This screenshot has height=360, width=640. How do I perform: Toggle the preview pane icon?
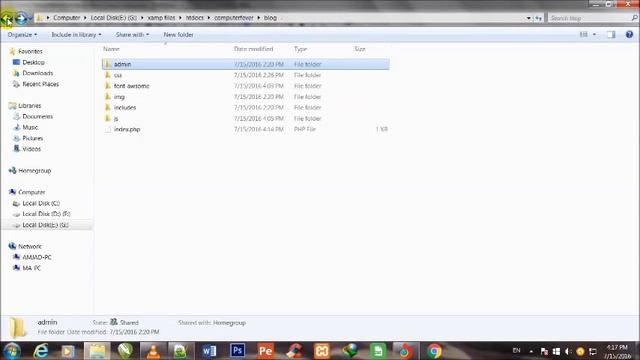pos(611,35)
